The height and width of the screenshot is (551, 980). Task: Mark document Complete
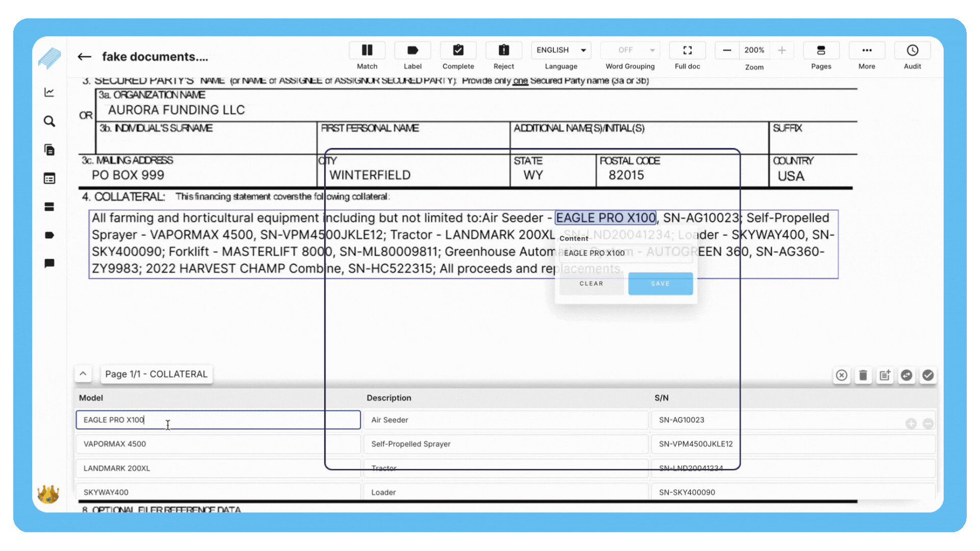click(x=458, y=50)
